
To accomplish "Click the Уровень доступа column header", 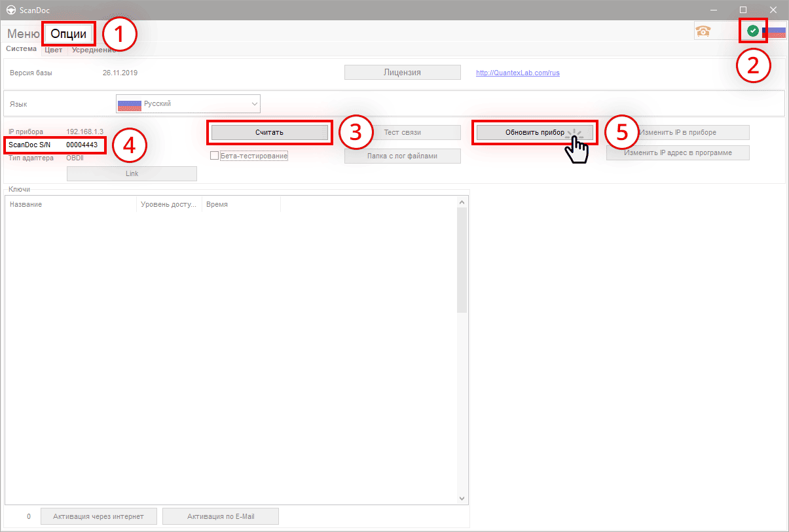I will tap(168, 204).
